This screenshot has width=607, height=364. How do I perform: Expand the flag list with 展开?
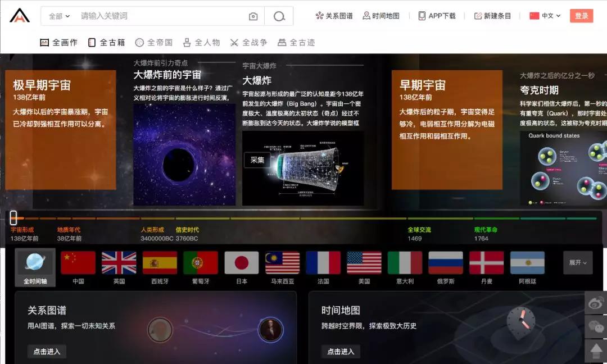point(578,262)
